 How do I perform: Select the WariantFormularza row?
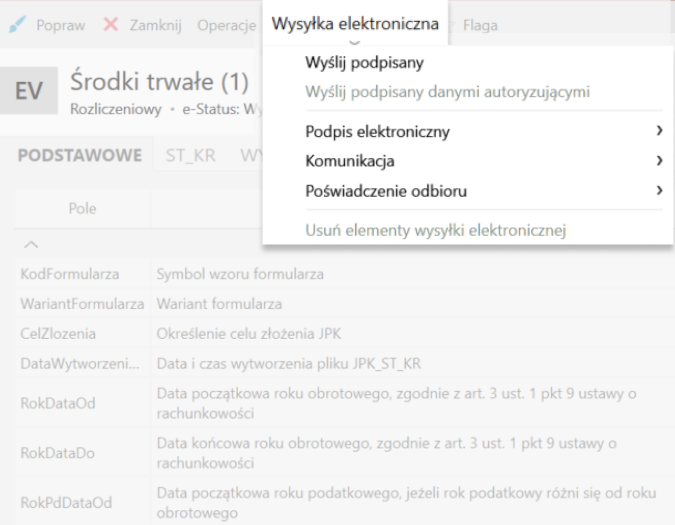pos(81,303)
